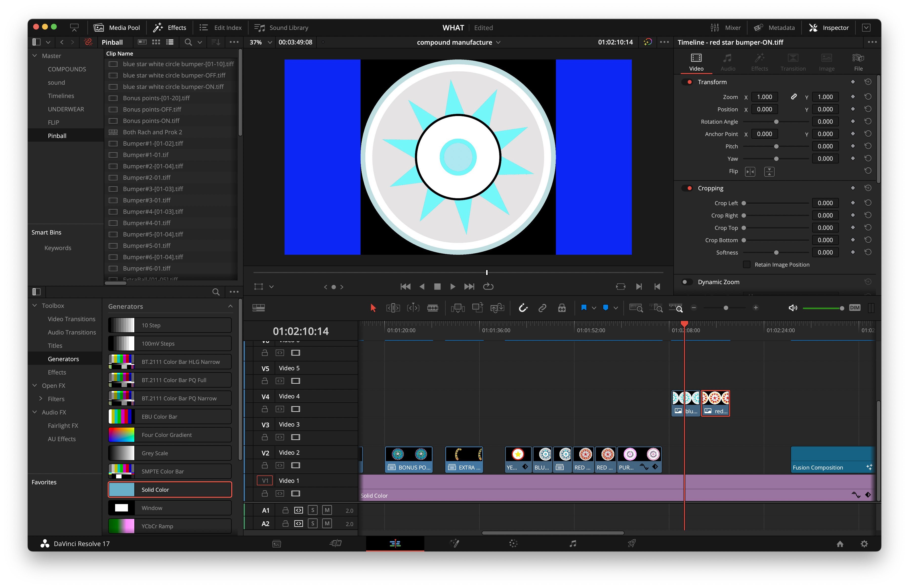909x588 pixels.
Task: Open the Mixer panel
Action: (725, 27)
